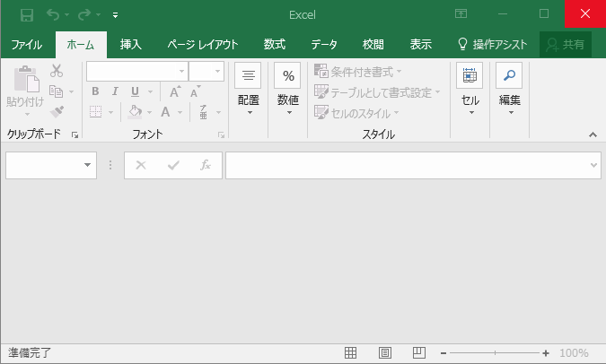Screen dimensions: 606x364
Task: Click inside the Name Box
Action: click(x=43, y=165)
